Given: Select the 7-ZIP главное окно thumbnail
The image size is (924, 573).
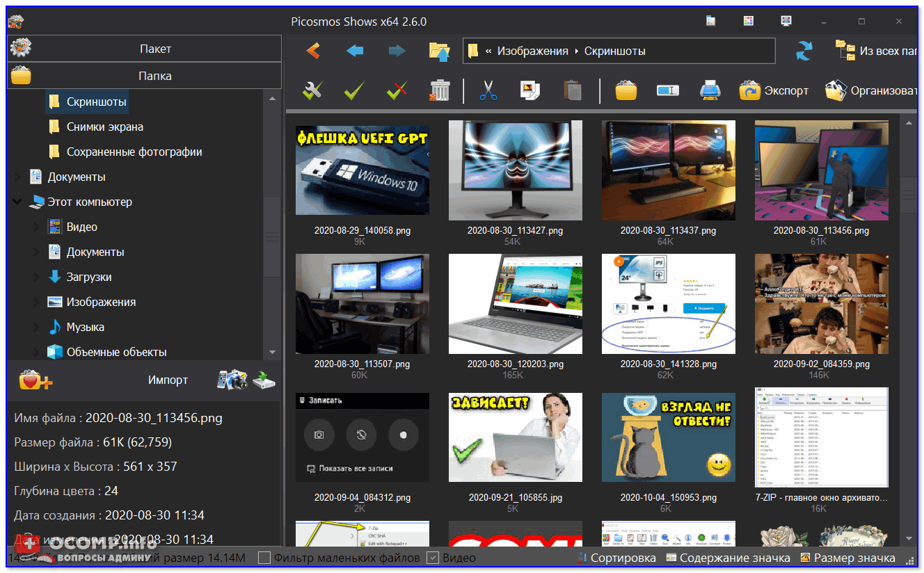Looking at the screenshot, I should (x=821, y=437).
